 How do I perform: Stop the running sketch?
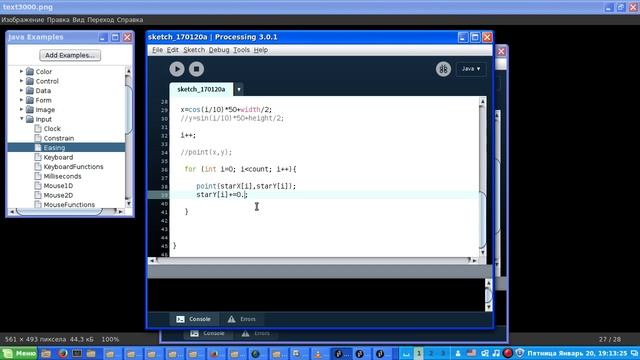(196, 69)
